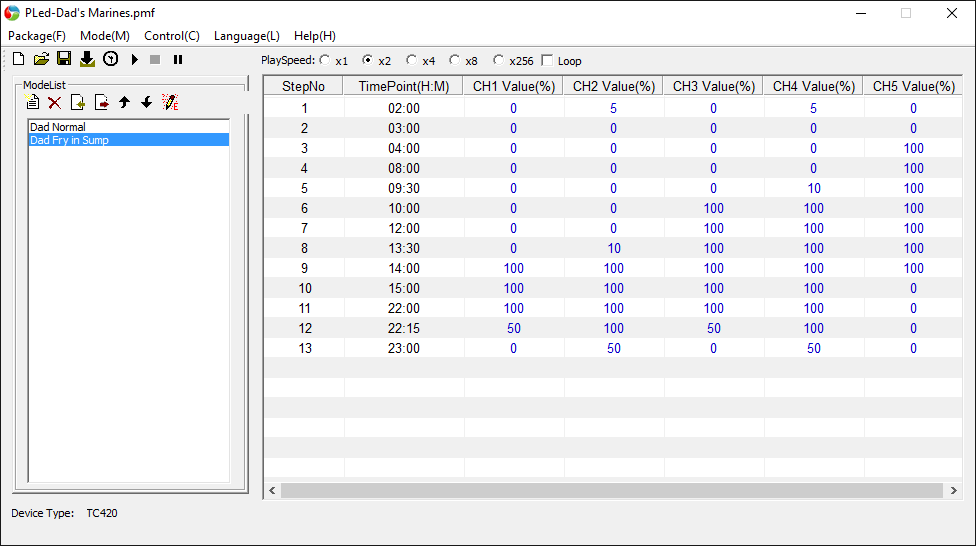Click step number 9 cell

point(304,268)
